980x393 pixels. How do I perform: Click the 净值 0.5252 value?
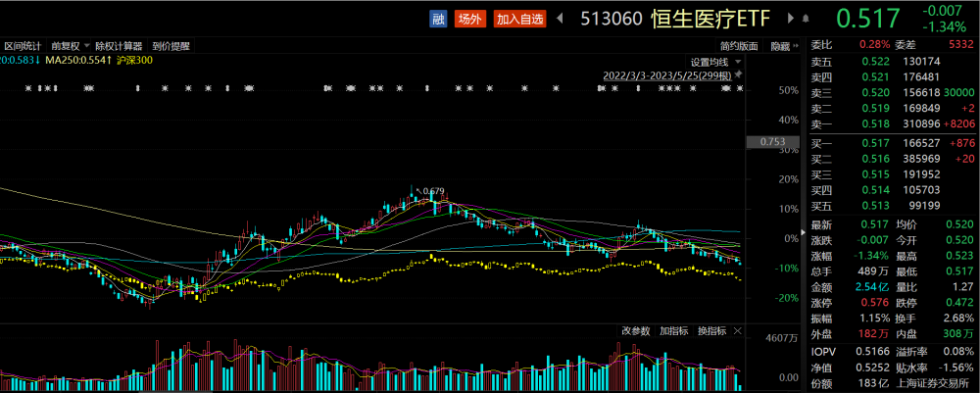872,368
